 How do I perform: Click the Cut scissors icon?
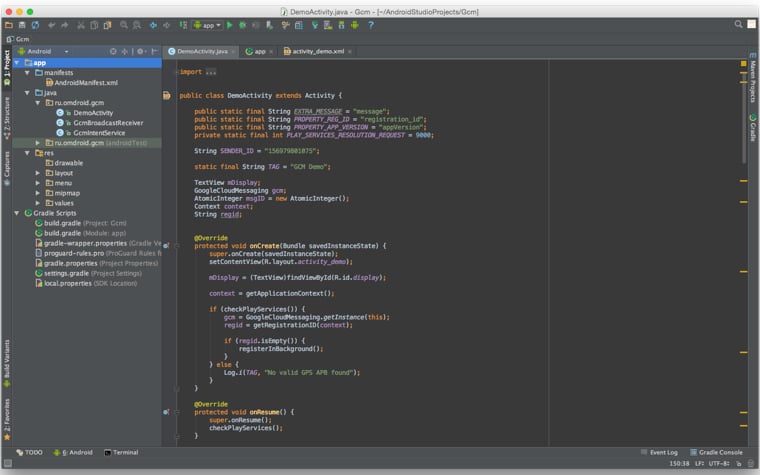tap(80, 25)
